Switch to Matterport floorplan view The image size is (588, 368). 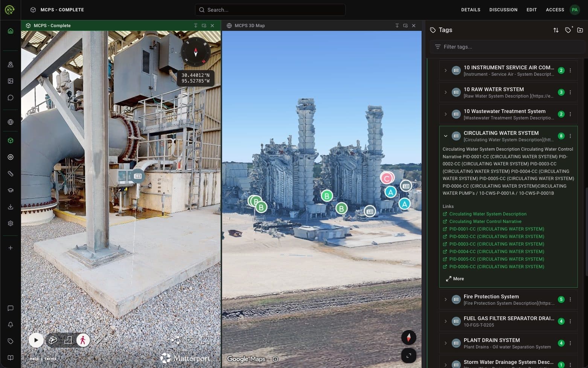click(68, 340)
